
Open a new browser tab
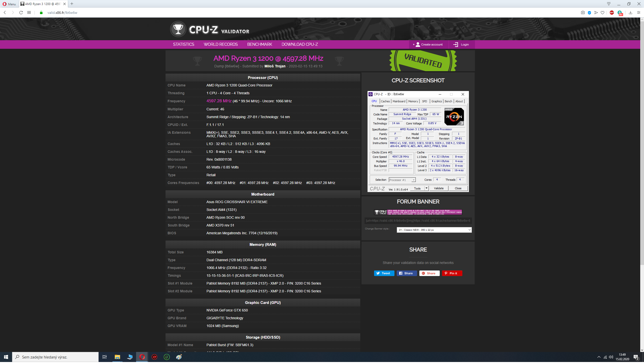tap(72, 4)
